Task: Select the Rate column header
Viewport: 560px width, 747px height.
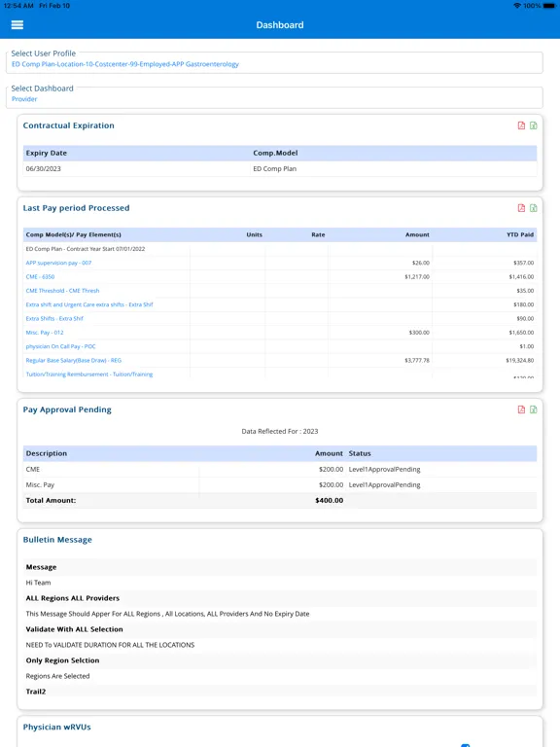Action: [x=318, y=234]
